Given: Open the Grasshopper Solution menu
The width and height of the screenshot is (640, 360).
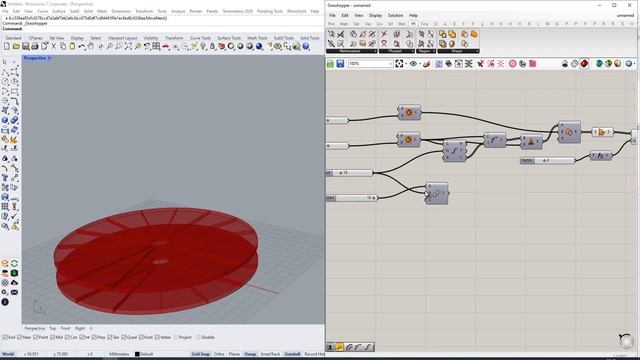Looking at the screenshot, I should 395,15.
